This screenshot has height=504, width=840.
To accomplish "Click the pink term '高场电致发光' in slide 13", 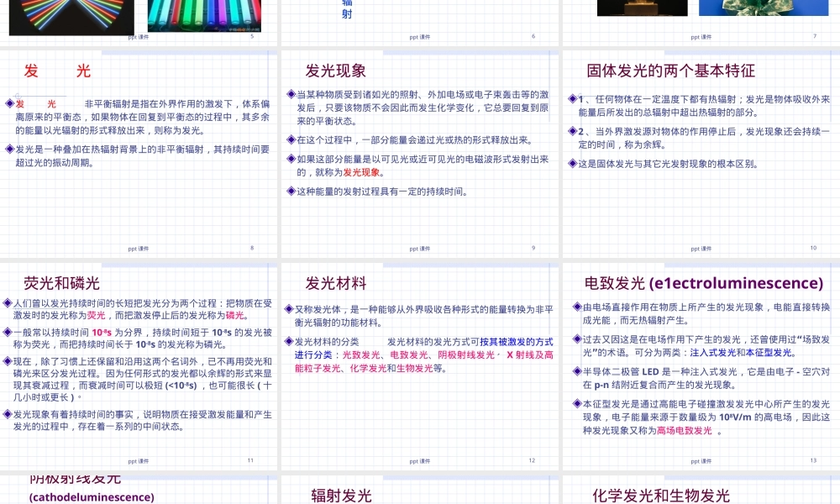I will (x=685, y=431).
